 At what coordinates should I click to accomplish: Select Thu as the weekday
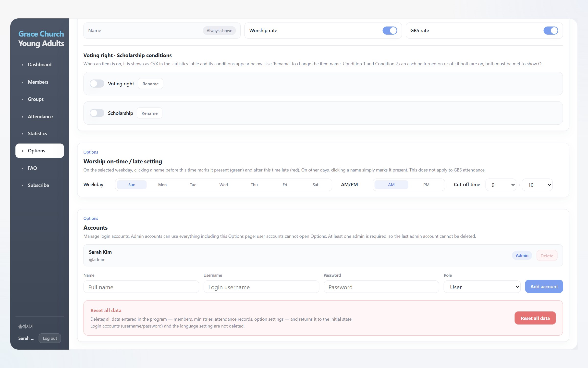click(x=254, y=185)
